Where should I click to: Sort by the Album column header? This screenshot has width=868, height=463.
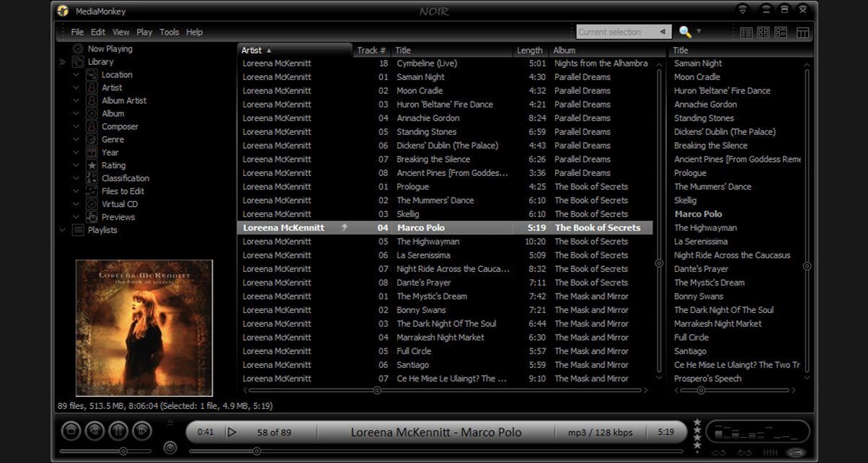click(x=607, y=50)
